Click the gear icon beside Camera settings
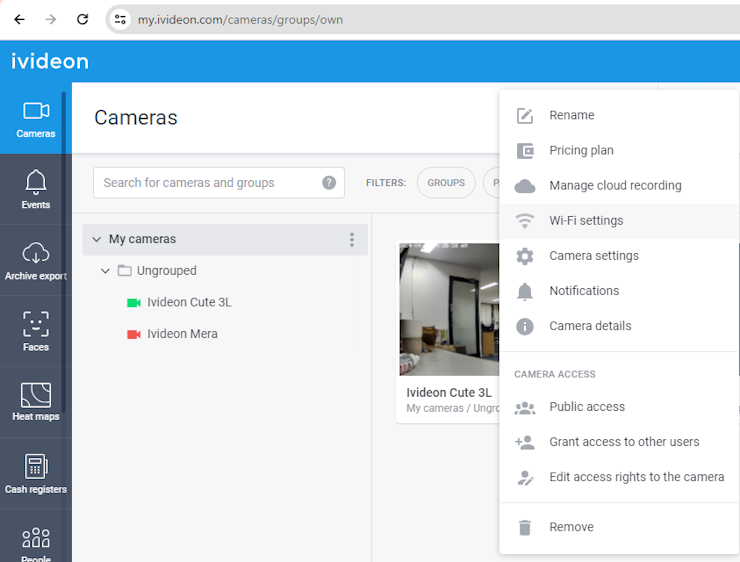 [x=525, y=256]
